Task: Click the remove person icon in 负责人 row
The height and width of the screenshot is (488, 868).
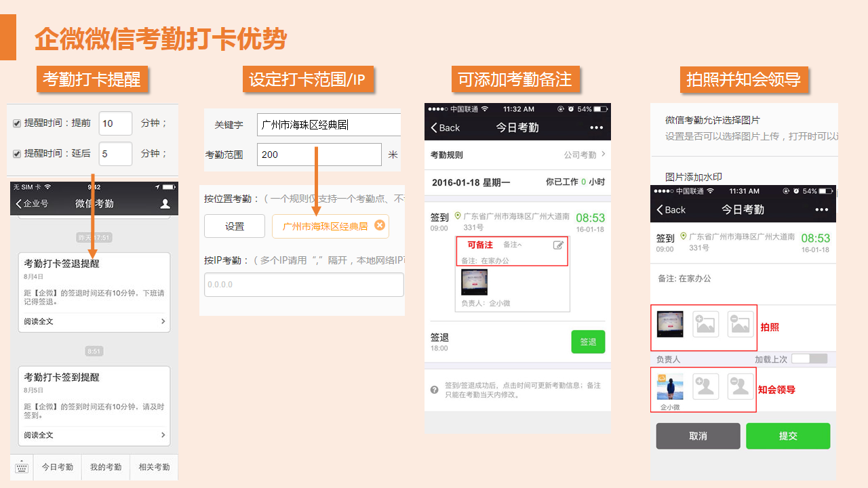Action: coord(741,386)
